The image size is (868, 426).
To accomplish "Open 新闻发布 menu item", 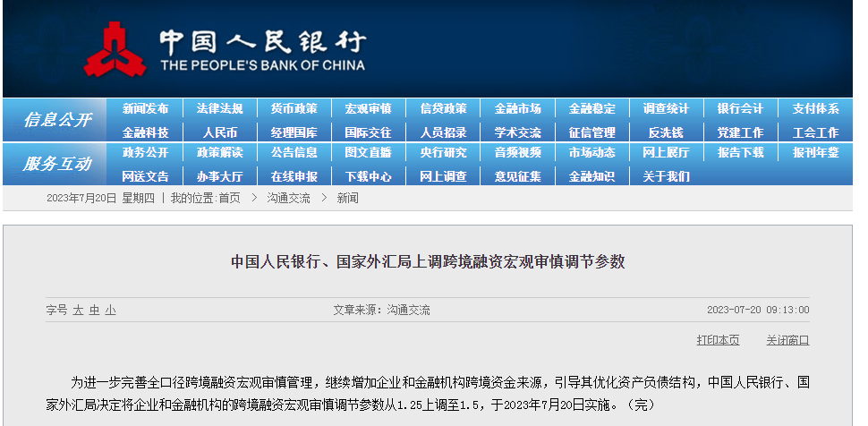I will click(x=145, y=108).
